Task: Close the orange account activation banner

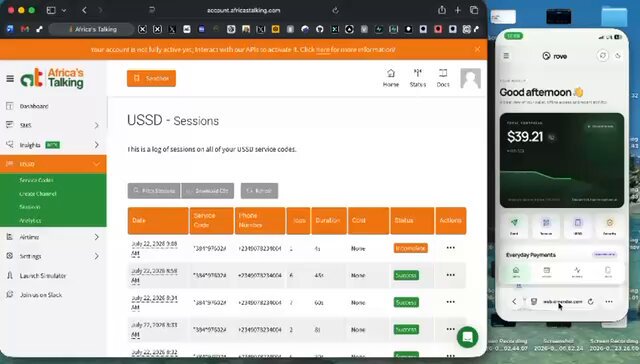Action: (x=477, y=49)
